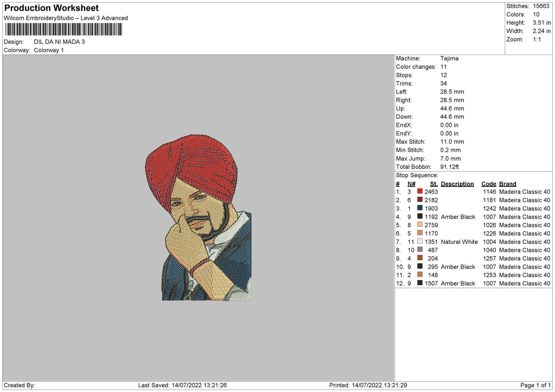Click the Machine value Tajima
555x392 pixels.
(x=450, y=59)
